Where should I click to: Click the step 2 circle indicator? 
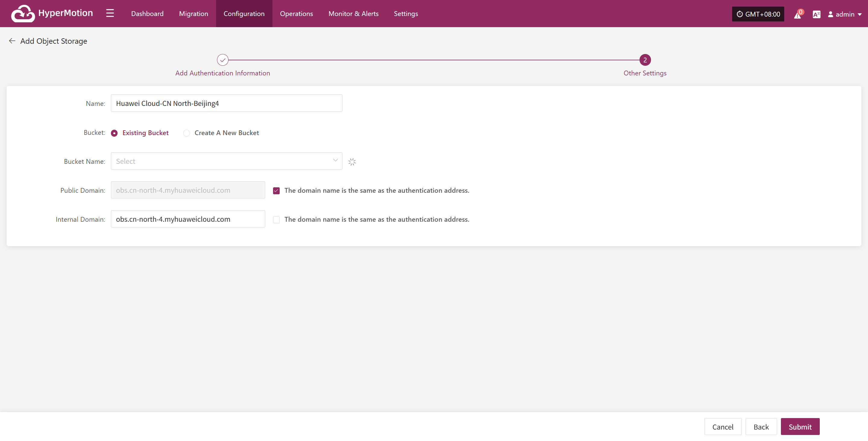[645, 60]
